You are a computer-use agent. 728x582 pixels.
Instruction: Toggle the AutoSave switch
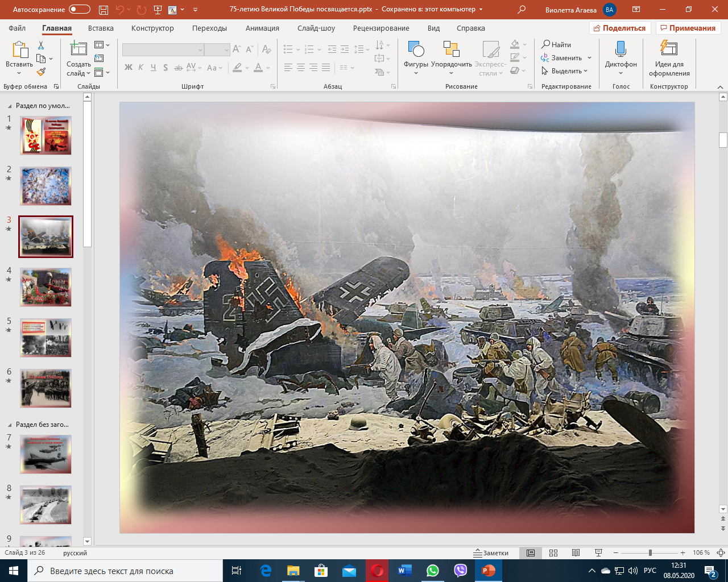click(x=79, y=10)
